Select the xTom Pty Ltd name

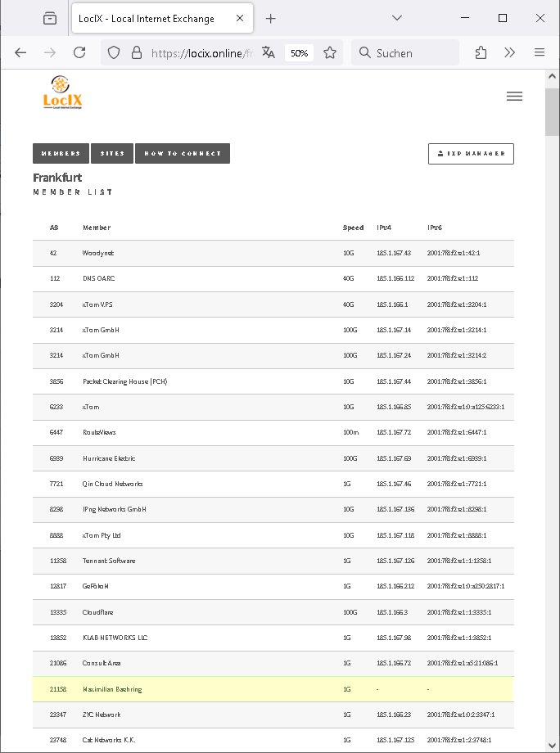(102, 535)
